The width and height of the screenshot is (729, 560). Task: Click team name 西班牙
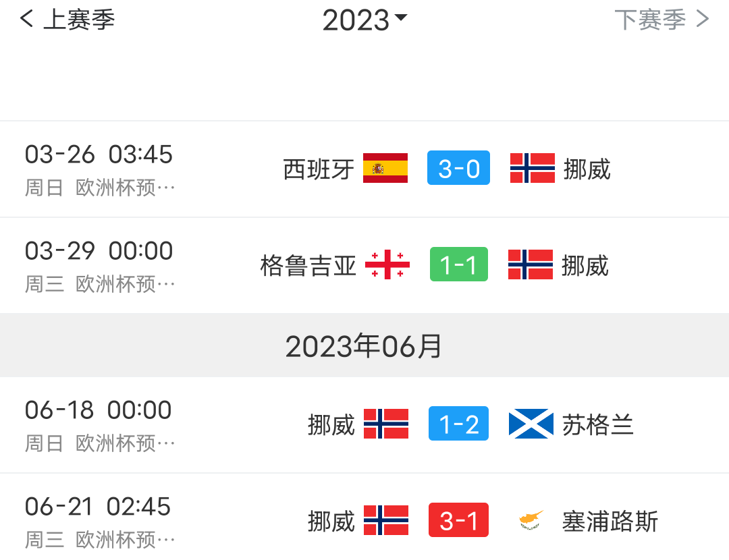click(x=319, y=169)
